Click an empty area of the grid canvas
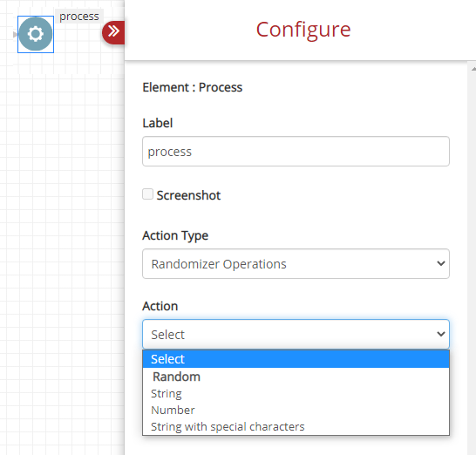Image resolution: width=476 pixels, height=455 pixels. [61, 243]
